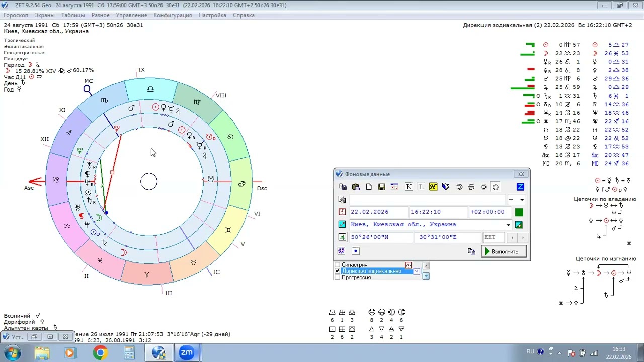This screenshot has width=644, height=362.
Task: Click the small circle dot icon
Action: click(484, 187)
